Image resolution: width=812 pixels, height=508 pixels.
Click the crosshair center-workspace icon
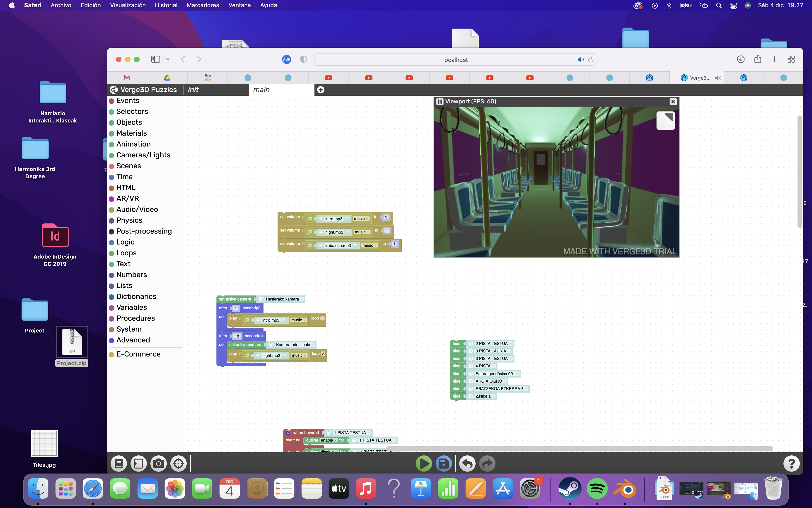(x=179, y=464)
